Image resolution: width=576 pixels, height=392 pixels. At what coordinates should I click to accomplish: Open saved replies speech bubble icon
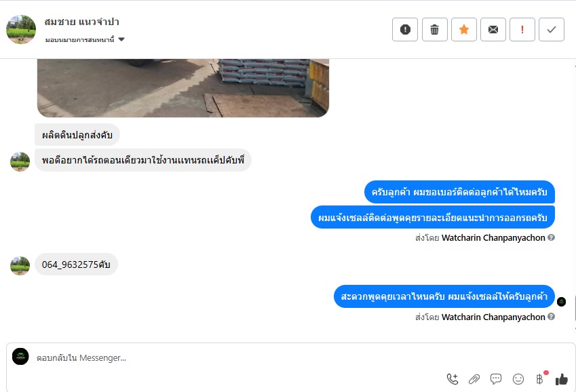496,378
